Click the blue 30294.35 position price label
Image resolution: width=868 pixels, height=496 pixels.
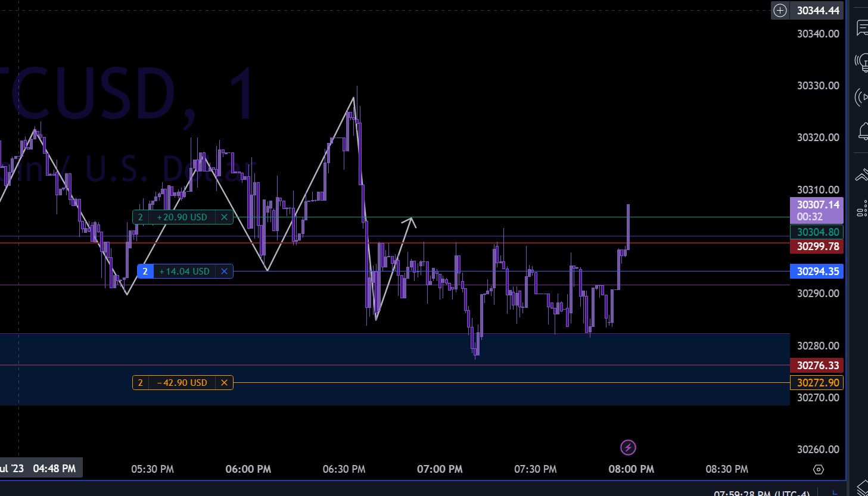tap(816, 272)
